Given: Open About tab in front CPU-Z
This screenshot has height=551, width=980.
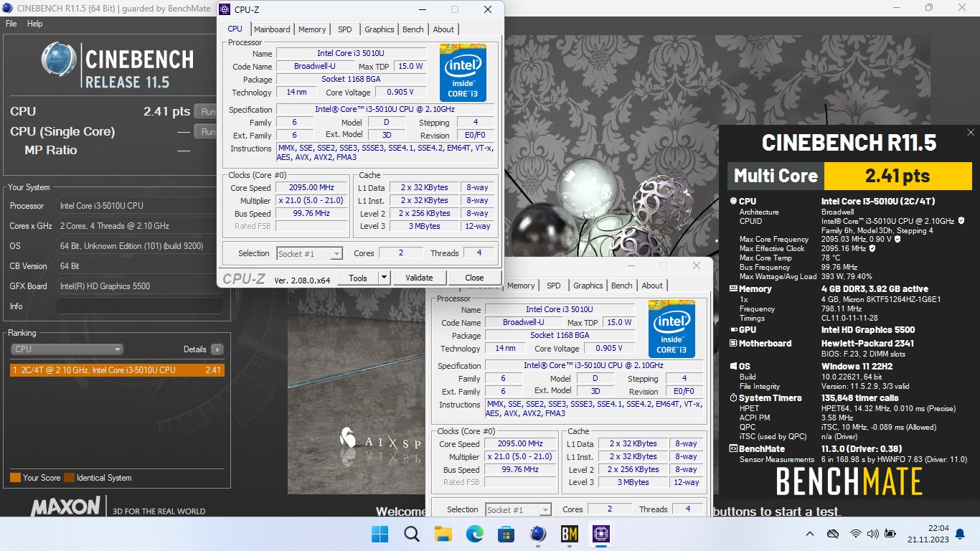Looking at the screenshot, I should coord(443,29).
